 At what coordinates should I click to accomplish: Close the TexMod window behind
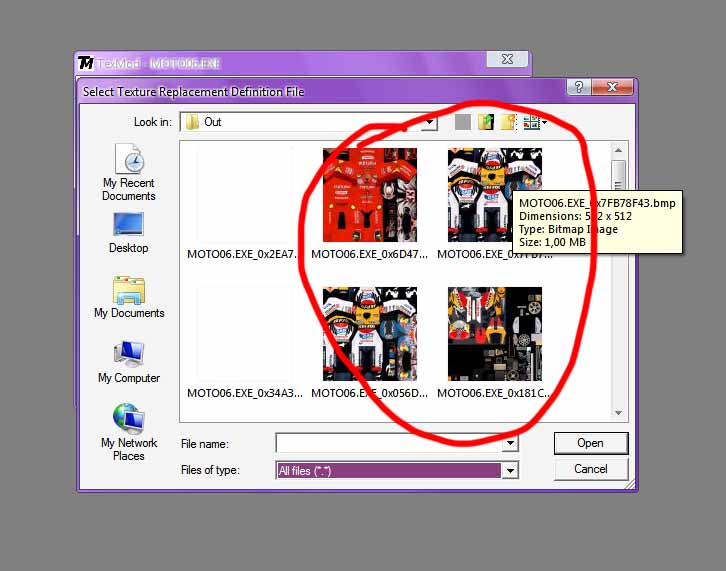507,59
